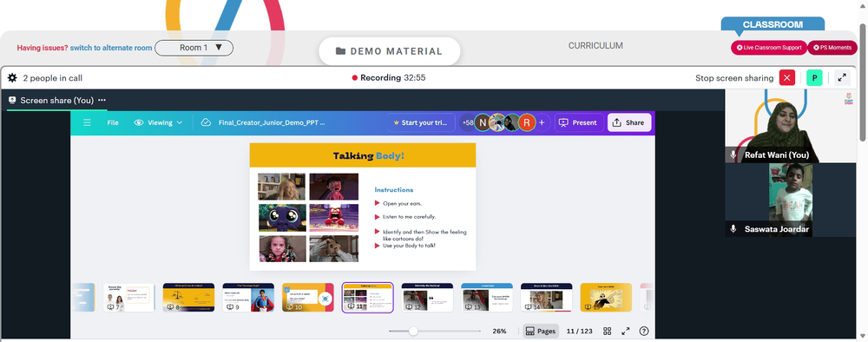
Task: Switch to the CURRICULUM tab
Action: pos(595,46)
